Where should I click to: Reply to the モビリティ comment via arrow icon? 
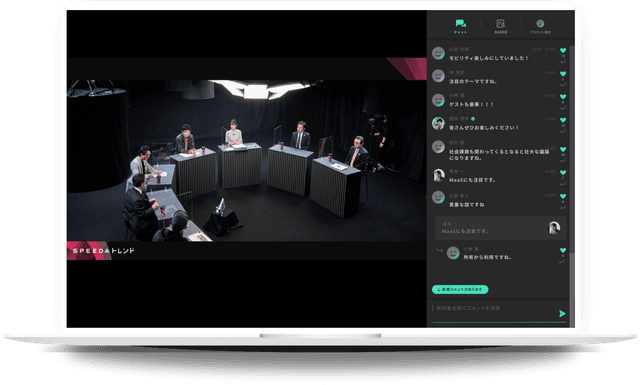[563, 62]
